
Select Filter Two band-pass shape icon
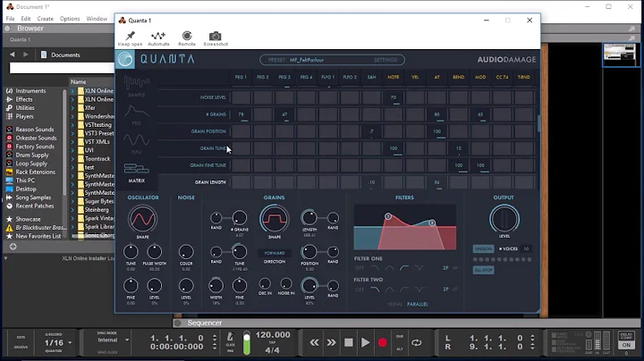pos(389,290)
